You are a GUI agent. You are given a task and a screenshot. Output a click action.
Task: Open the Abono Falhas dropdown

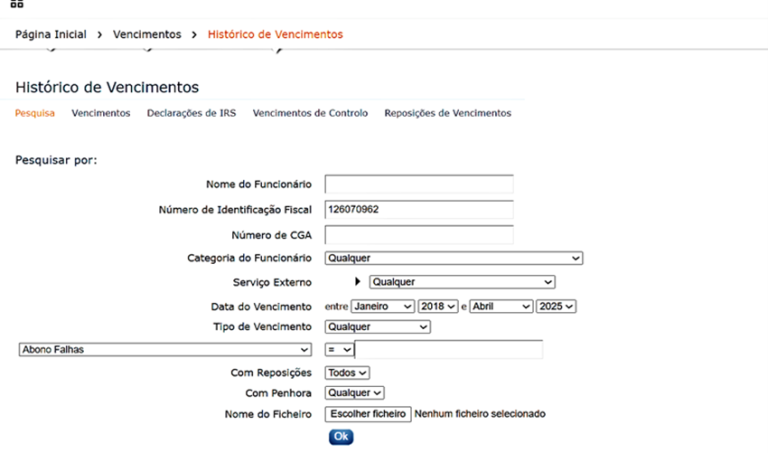coord(164,349)
